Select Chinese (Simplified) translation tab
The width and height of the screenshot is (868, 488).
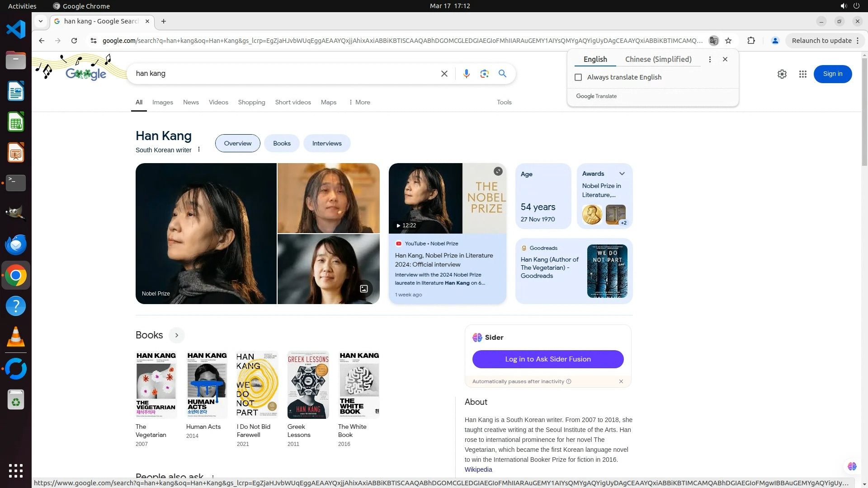[x=658, y=59]
